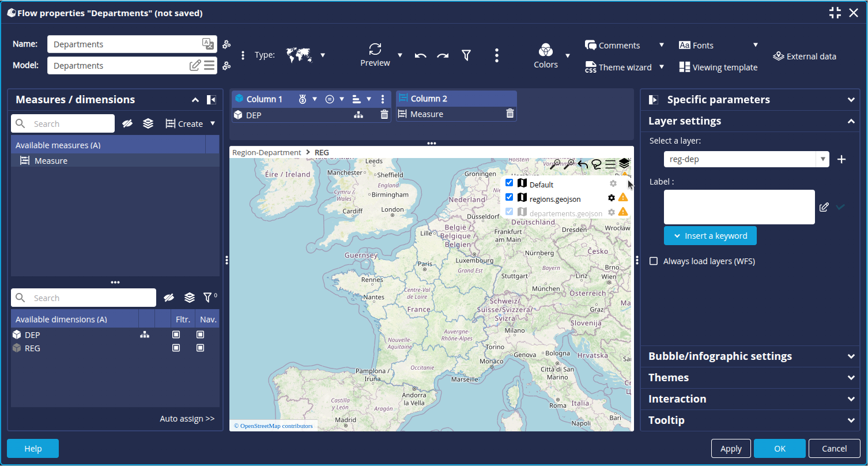Uncheck the regions.geojson layer checkbox

(x=509, y=197)
